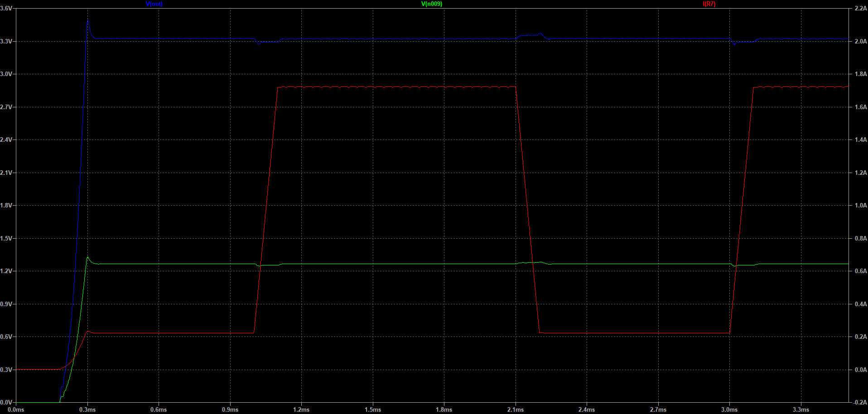868x414 pixels.
Task: Select the red I(R7) trace label
Action: pos(709,4)
